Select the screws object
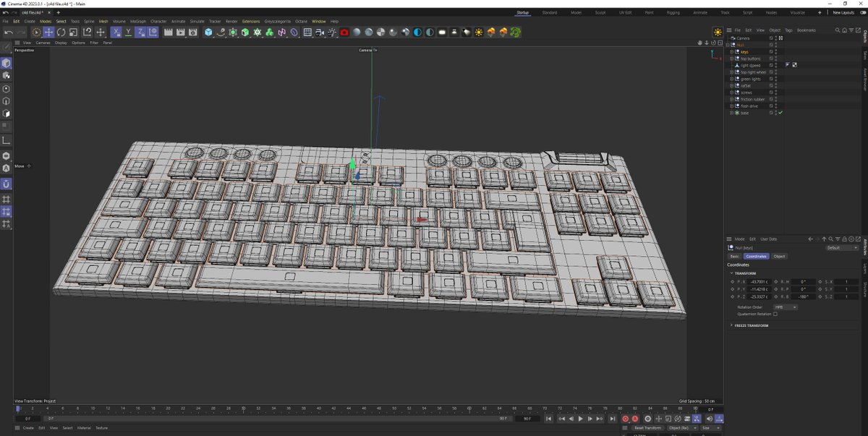Viewport: 868px width, 436px height. click(746, 93)
